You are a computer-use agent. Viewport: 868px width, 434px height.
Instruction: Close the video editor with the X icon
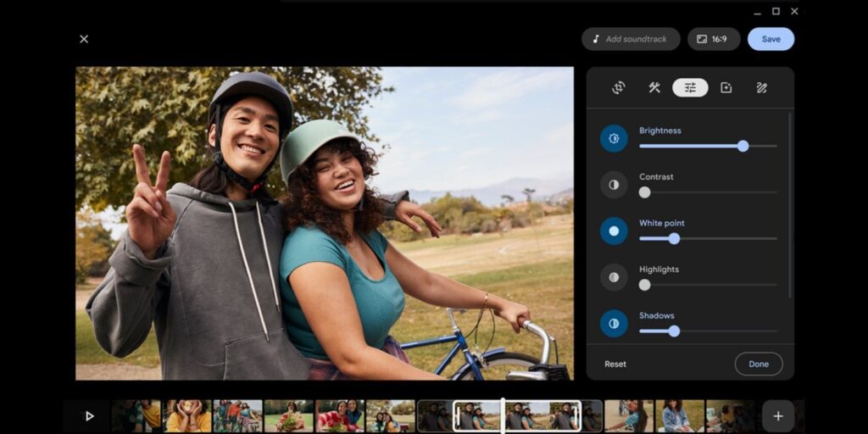tap(84, 39)
